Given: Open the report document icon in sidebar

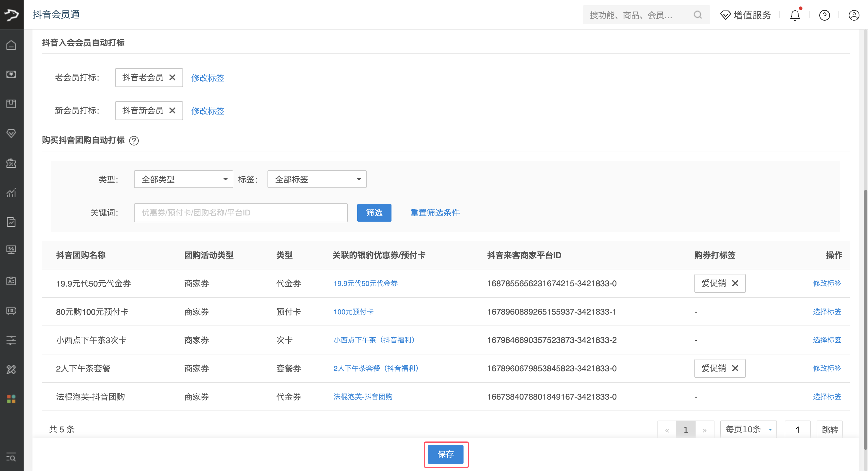Looking at the screenshot, I should click(11, 222).
